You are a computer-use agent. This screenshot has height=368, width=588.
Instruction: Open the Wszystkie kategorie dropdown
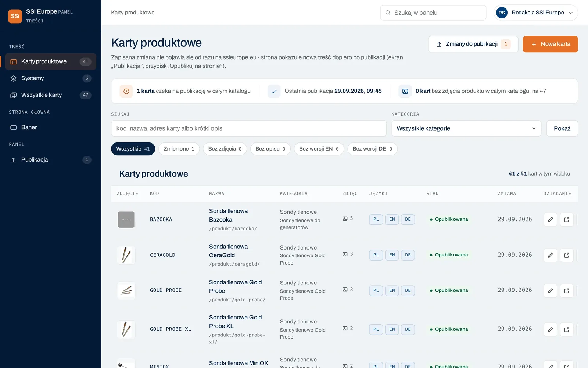click(x=466, y=128)
